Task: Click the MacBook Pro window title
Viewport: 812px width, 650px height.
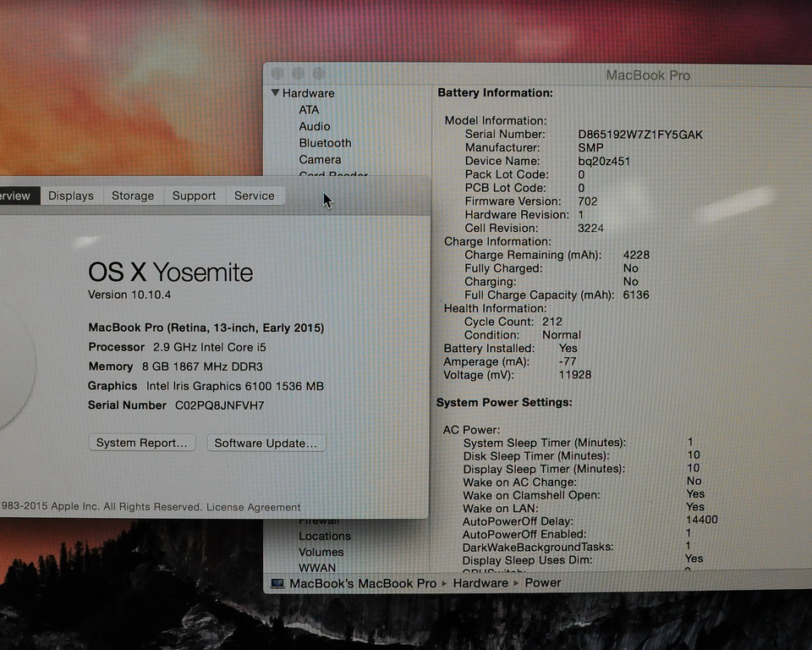Action: click(648, 75)
